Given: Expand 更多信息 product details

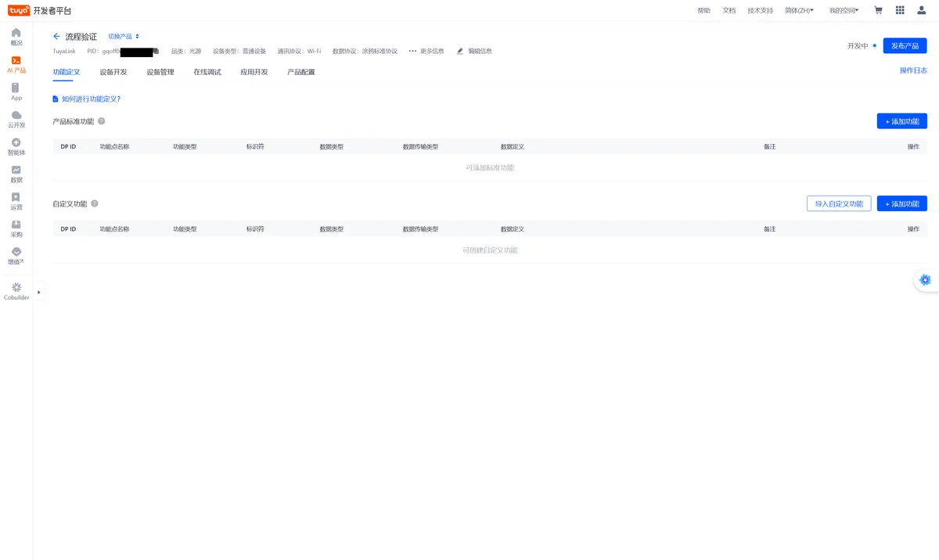Looking at the screenshot, I should tap(426, 51).
